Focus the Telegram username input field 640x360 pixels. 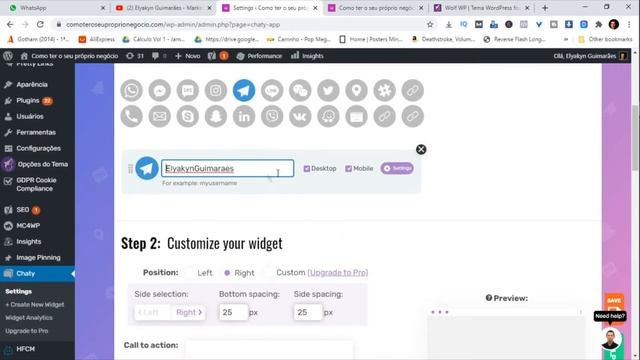[x=227, y=168]
